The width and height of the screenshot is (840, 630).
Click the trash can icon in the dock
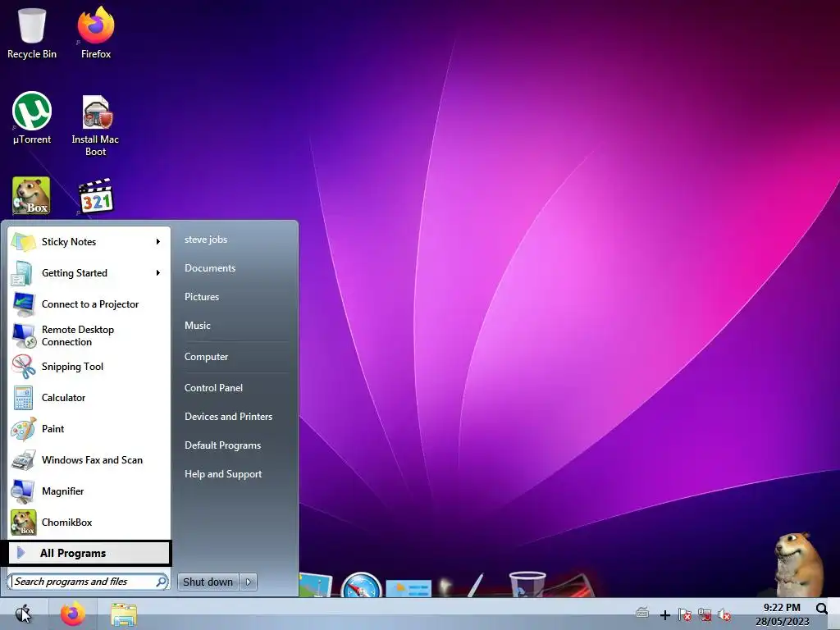tap(527, 584)
